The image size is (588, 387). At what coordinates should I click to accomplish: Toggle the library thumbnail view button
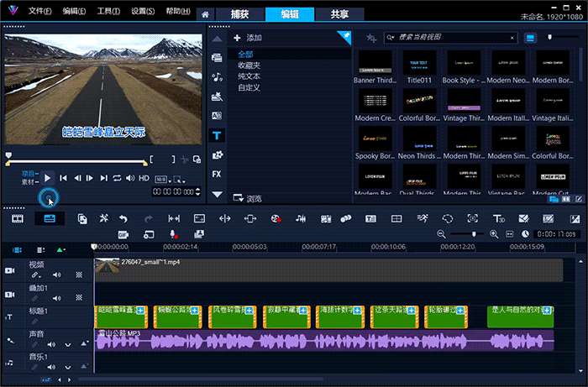coord(530,38)
